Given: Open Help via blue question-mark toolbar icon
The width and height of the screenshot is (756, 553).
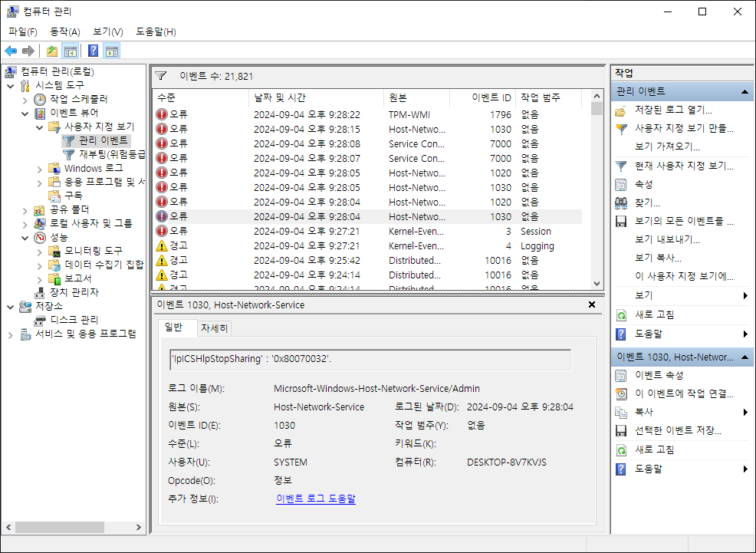Looking at the screenshot, I should click(94, 51).
